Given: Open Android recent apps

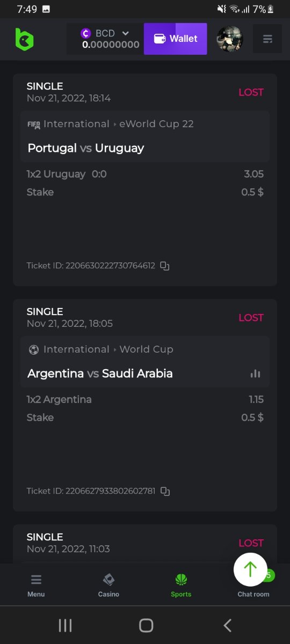Looking at the screenshot, I should point(65,625).
